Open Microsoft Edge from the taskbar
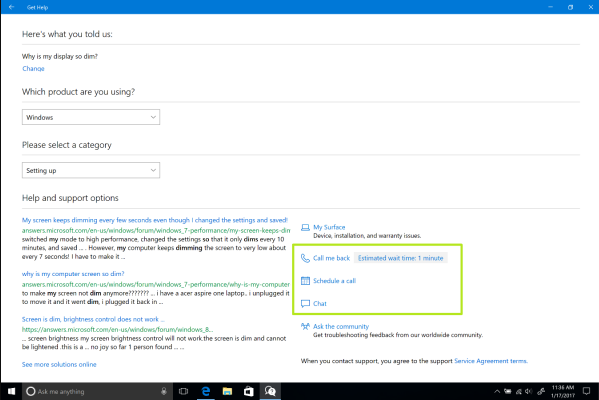Viewport: 599px width, 400px height. coord(206,391)
